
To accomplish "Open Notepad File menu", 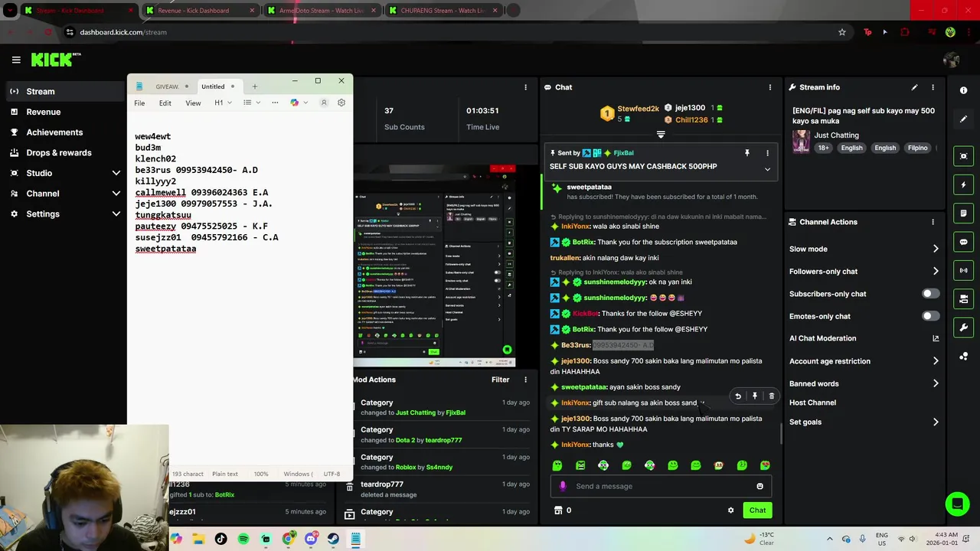I will click(x=139, y=103).
